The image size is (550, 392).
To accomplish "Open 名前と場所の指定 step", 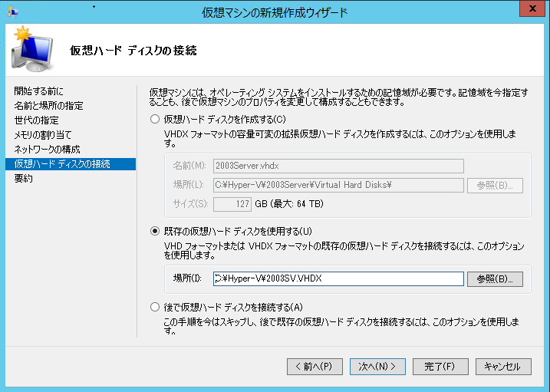I will [x=48, y=106].
